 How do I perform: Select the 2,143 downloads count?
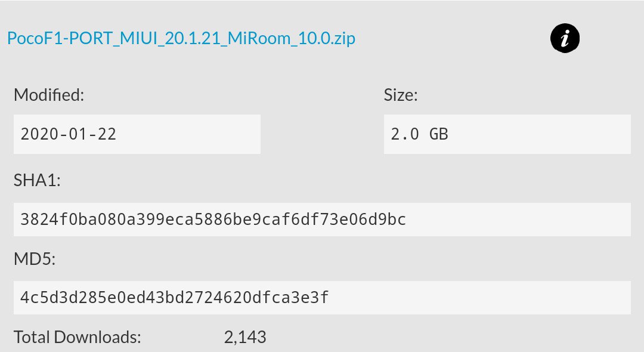(x=245, y=337)
